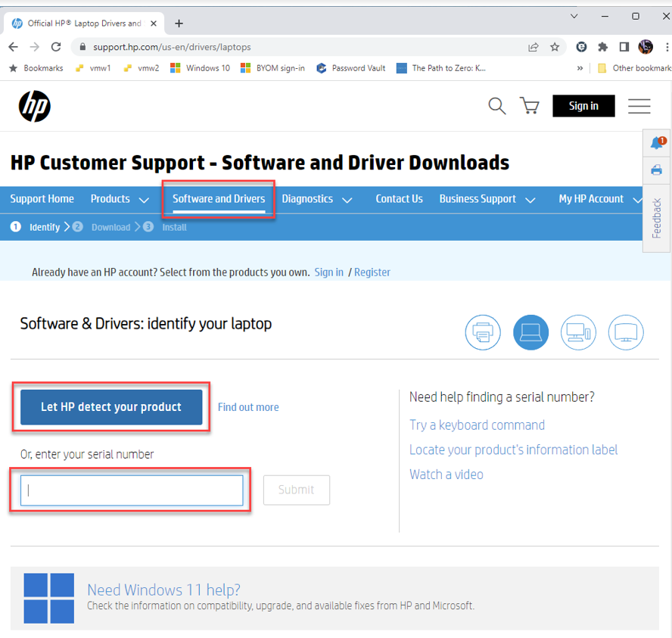Click the HP logo icon
672x638 pixels.
point(34,106)
